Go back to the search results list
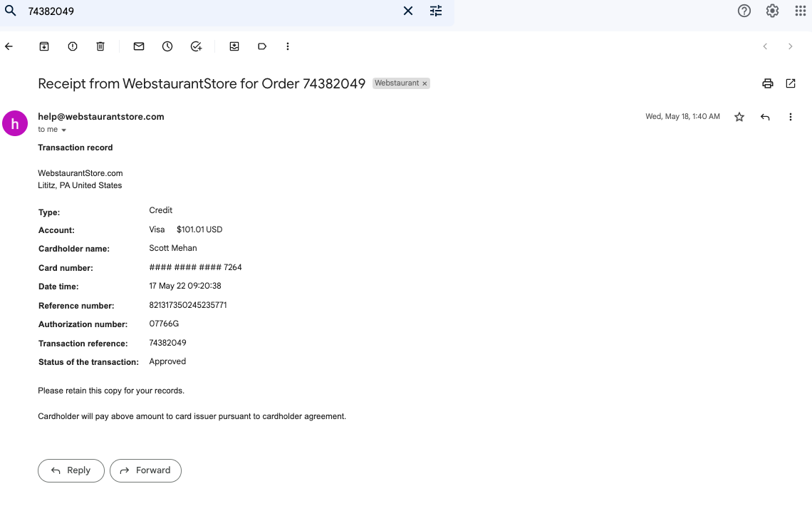 tap(9, 46)
